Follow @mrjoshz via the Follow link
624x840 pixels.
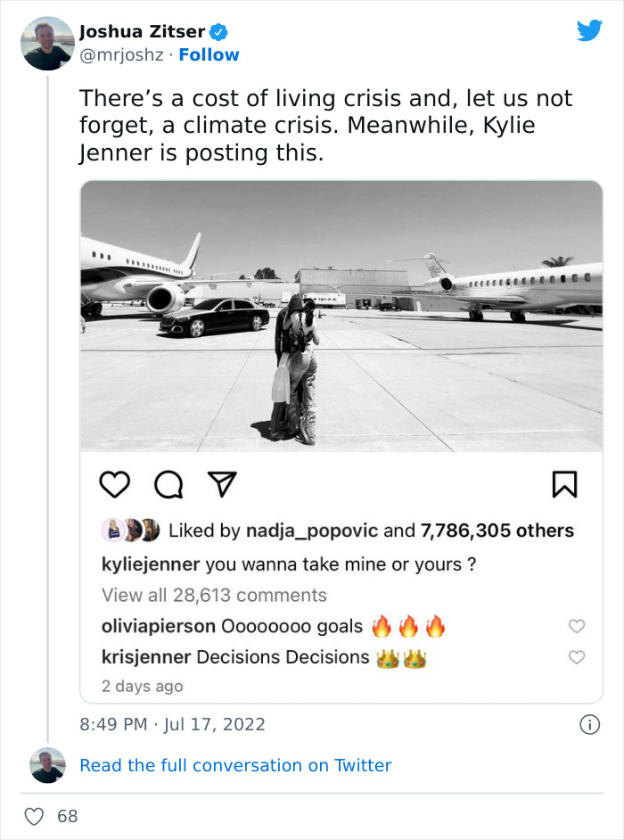coord(209,55)
